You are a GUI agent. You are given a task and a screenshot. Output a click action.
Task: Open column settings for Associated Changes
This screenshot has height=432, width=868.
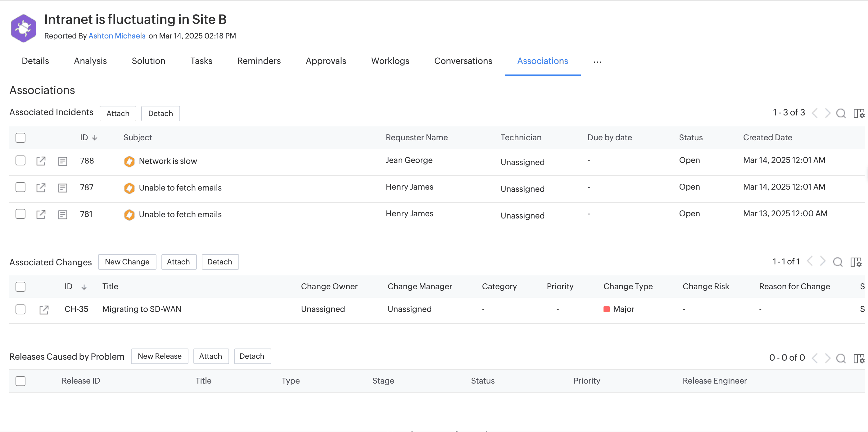tap(856, 262)
